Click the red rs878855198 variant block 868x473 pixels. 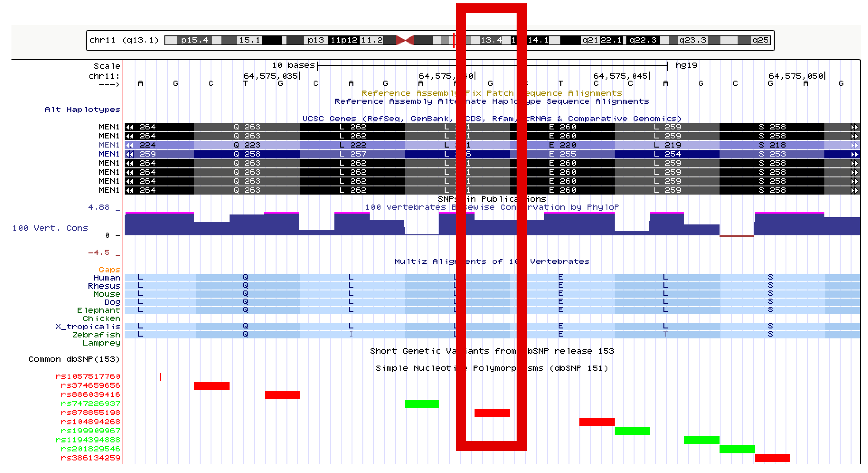click(492, 413)
